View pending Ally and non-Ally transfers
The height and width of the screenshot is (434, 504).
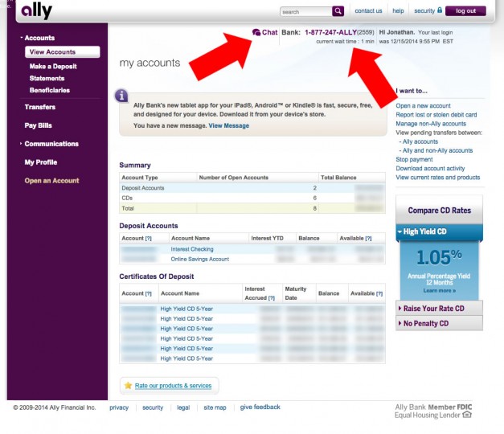tap(437, 150)
